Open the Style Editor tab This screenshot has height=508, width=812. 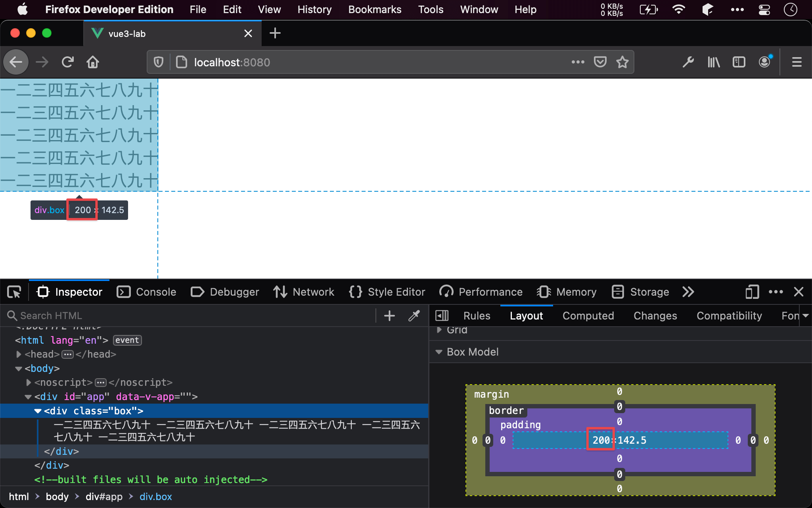pos(387,292)
